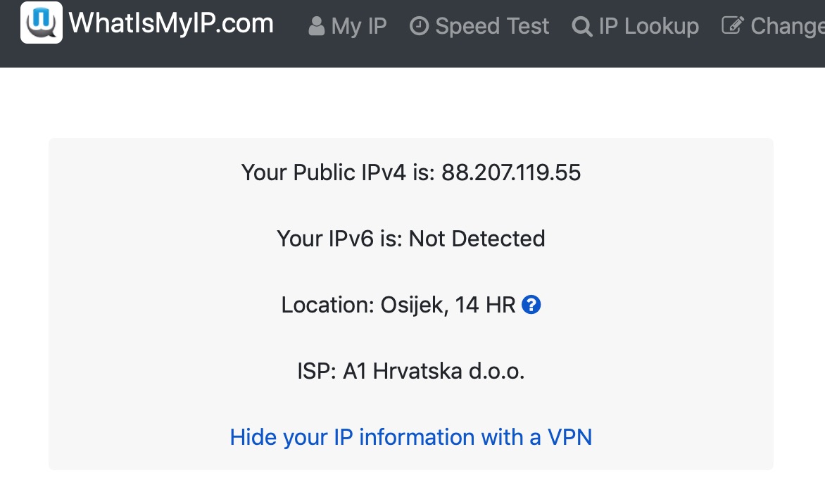Click the WhatIsMyIP logo icon
Viewport: 825px width, 504px height.
click(x=42, y=23)
